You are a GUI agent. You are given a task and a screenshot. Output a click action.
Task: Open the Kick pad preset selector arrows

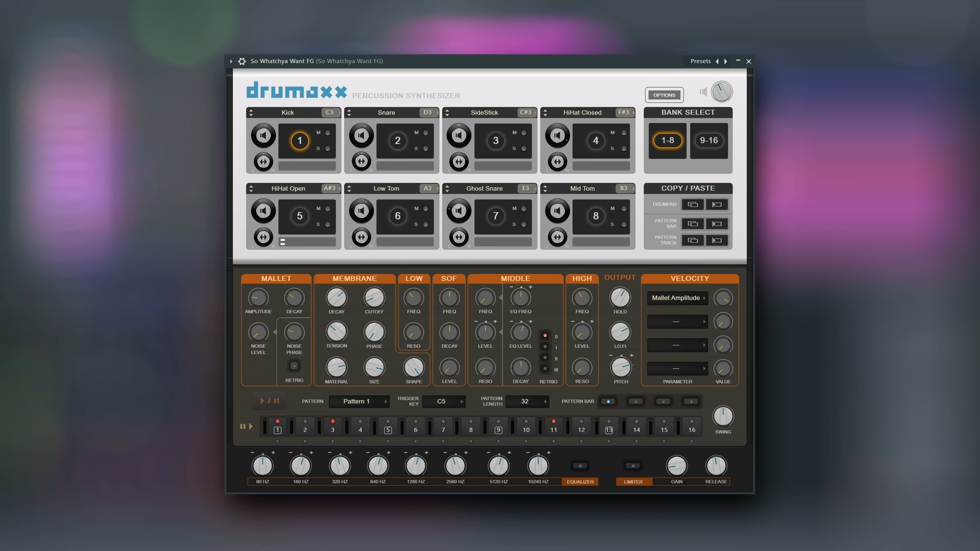pyautogui.click(x=251, y=113)
